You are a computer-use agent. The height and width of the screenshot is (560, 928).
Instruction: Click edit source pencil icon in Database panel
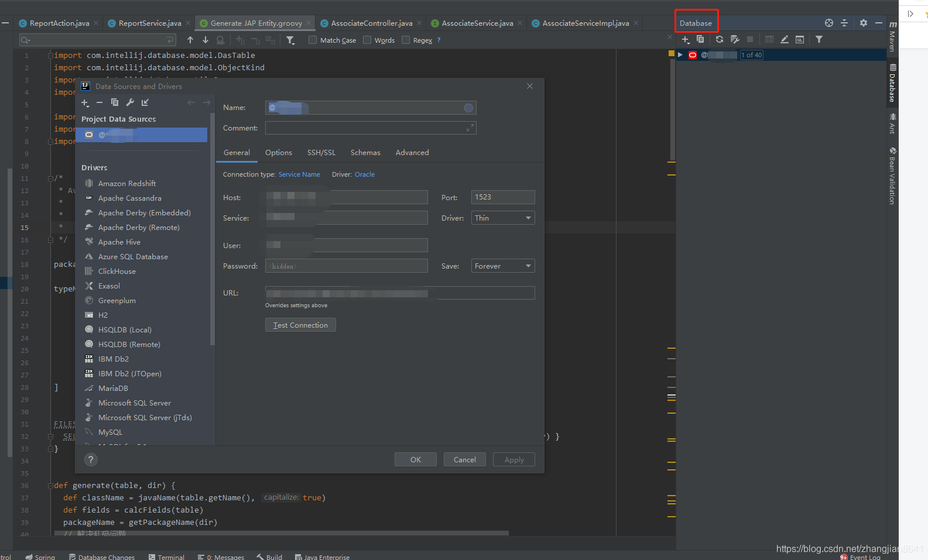pos(785,39)
